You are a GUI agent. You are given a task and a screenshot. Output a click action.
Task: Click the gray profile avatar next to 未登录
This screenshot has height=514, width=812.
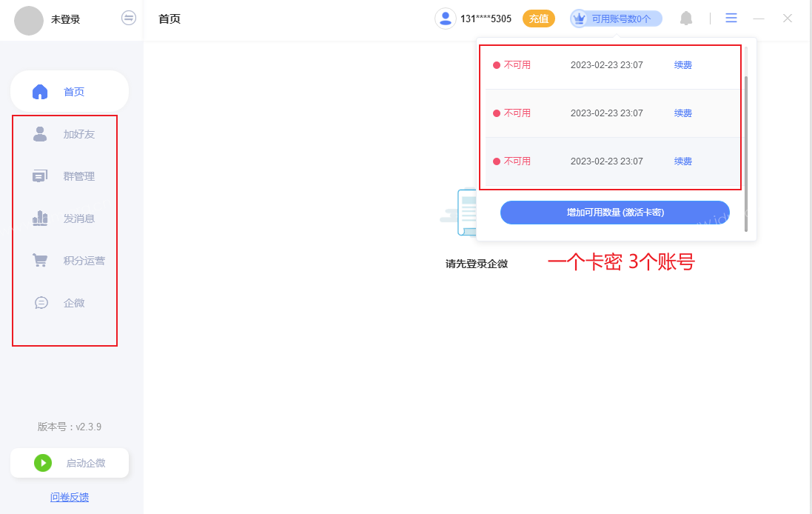[28, 20]
